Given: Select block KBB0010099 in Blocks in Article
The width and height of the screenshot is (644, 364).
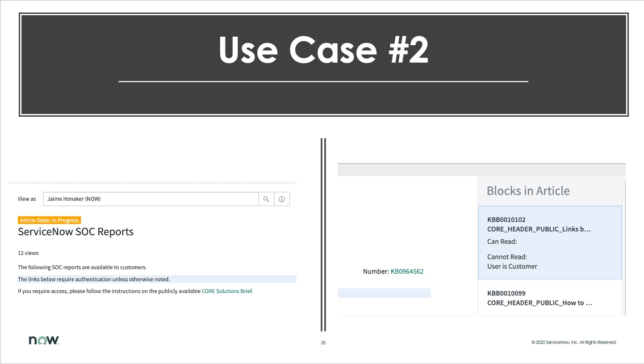Looking at the screenshot, I should [550, 298].
